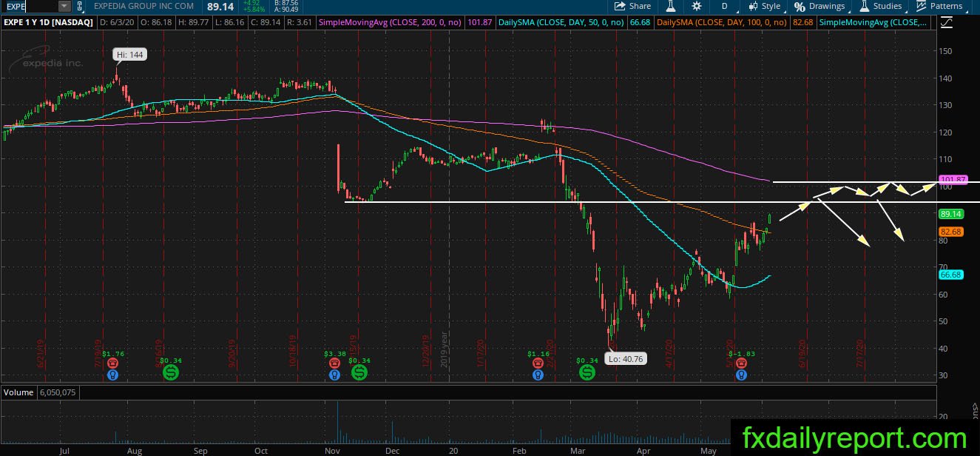The height and width of the screenshot is (456, 980).
Task: Click the chart mode icon beside study labels
Action: click(947, 23)
